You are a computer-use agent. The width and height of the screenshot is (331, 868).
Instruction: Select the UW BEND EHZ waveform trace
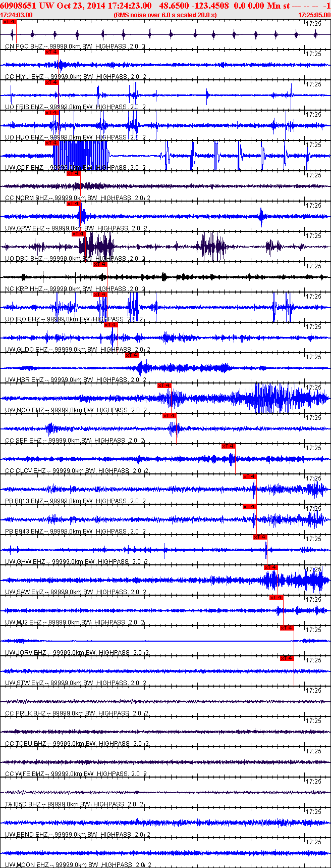(x=165, y=823)
